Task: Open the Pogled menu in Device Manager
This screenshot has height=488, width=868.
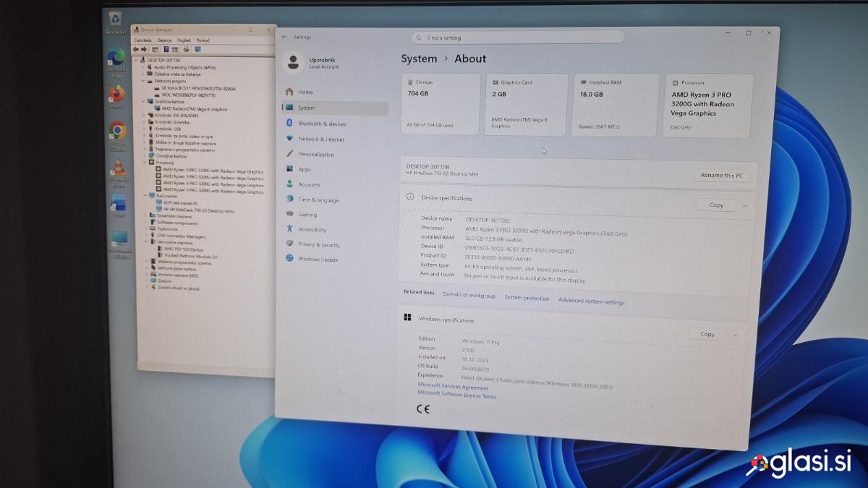Action: point(184,40)
